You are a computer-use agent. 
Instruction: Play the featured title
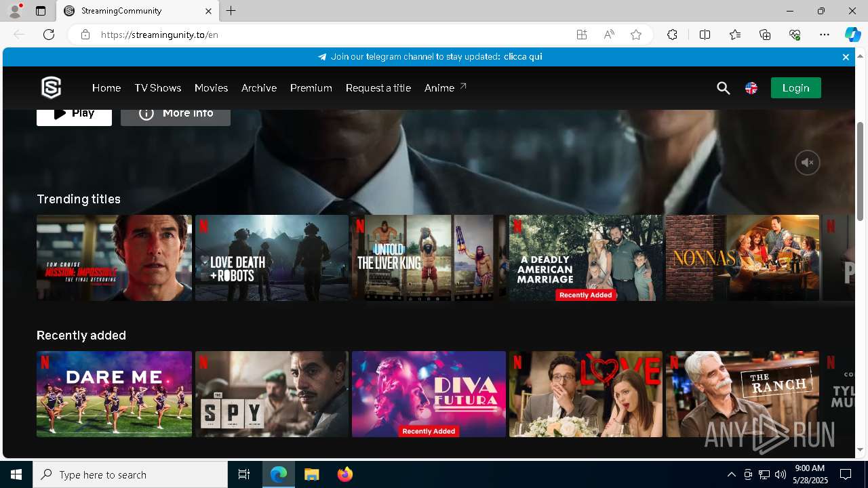point(74,115)
